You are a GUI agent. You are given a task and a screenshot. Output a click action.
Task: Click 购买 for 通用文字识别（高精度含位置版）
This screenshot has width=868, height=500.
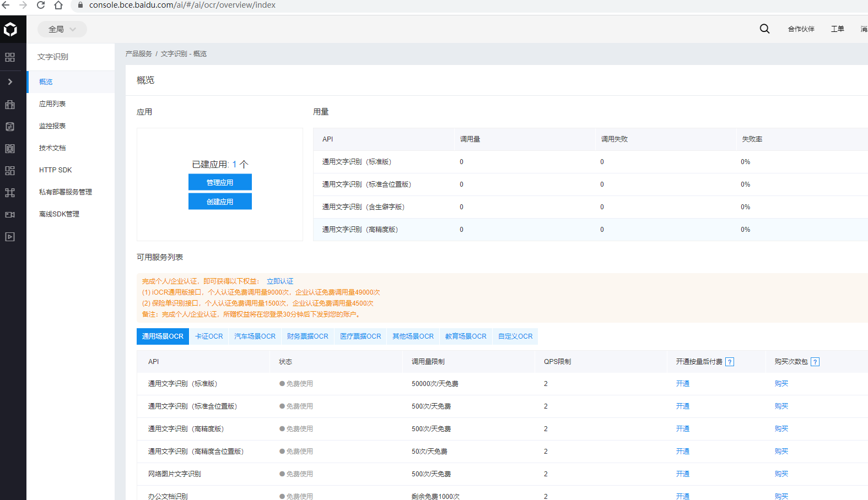(781, 452)
